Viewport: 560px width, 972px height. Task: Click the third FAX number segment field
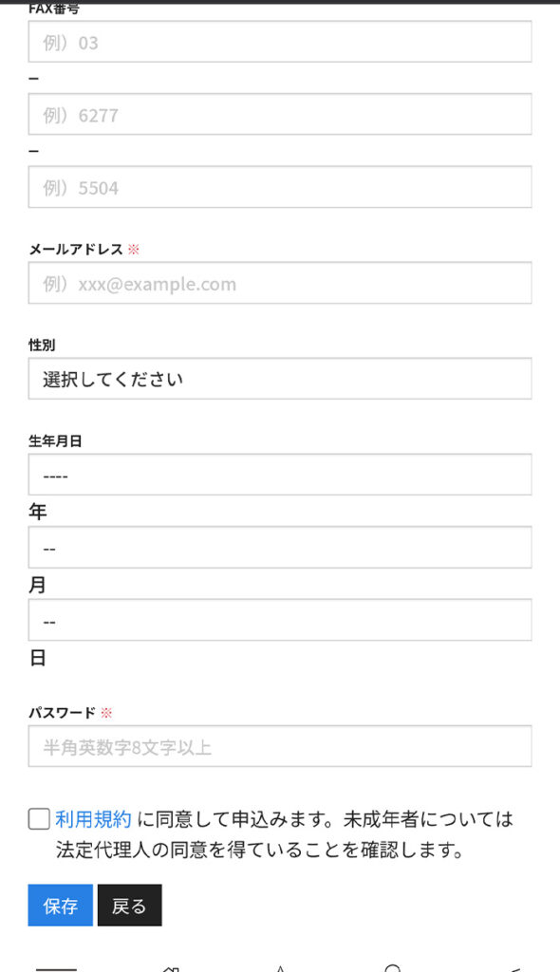[280, 187]
